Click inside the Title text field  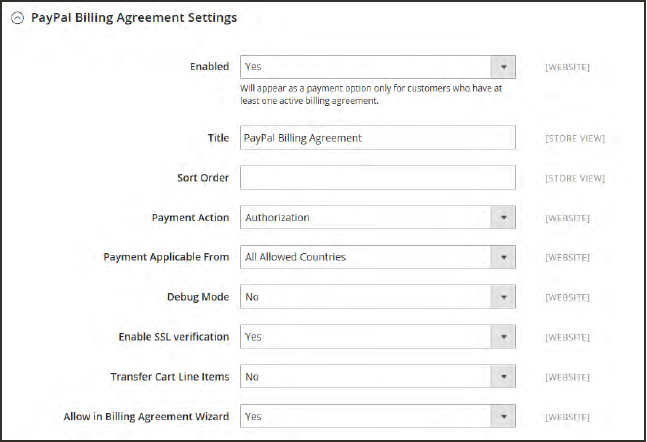377,138
